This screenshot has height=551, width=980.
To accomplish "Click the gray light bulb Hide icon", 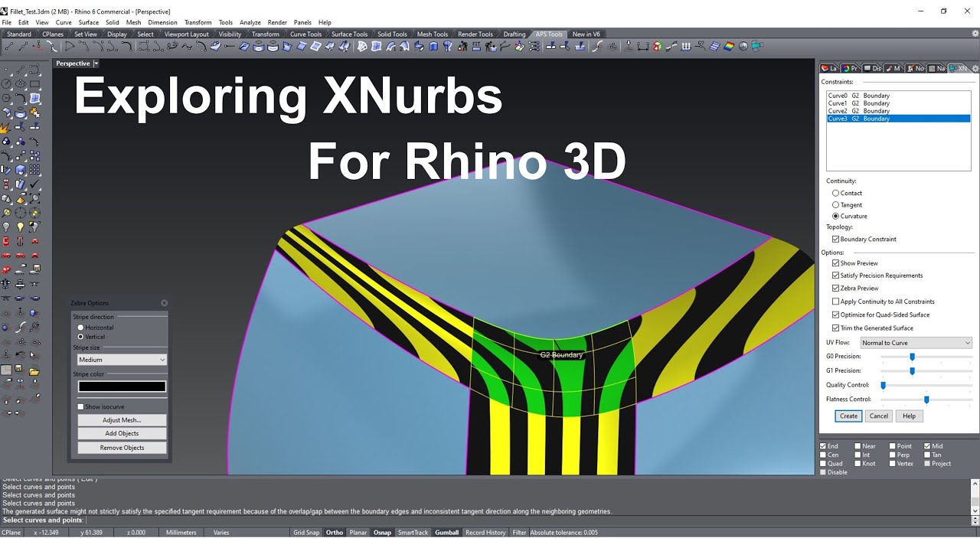I will 6,227.
